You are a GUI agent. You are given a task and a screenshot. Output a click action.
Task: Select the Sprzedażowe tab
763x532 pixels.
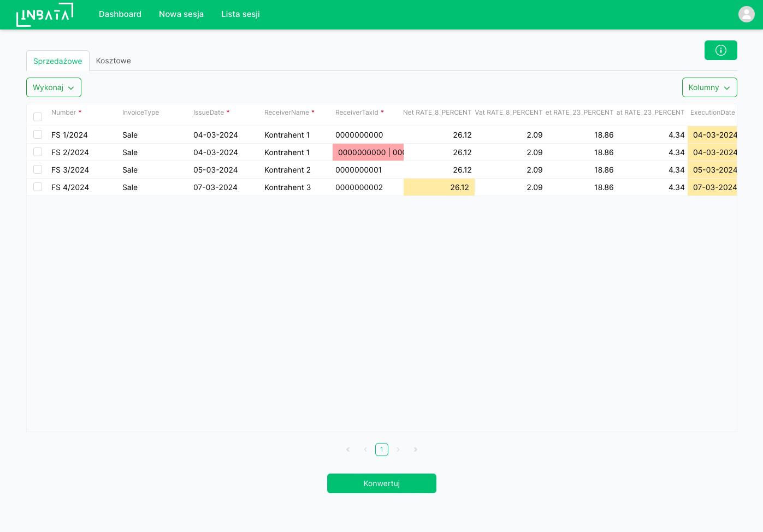(x=58, y=61)
